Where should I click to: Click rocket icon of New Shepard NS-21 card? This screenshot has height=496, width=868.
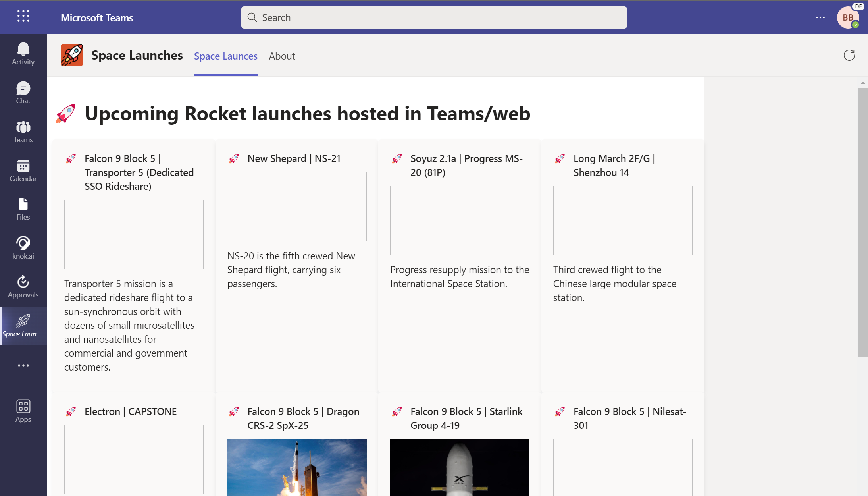point(234,159)
